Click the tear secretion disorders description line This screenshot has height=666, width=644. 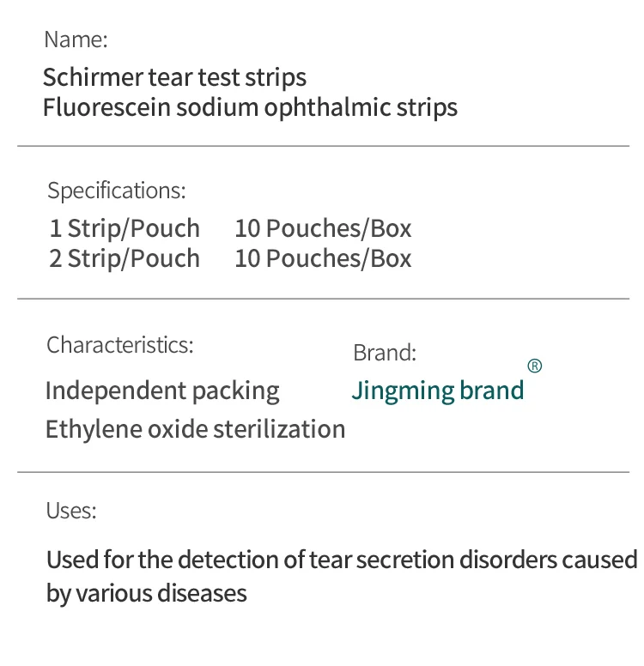[x=342, y=560]
